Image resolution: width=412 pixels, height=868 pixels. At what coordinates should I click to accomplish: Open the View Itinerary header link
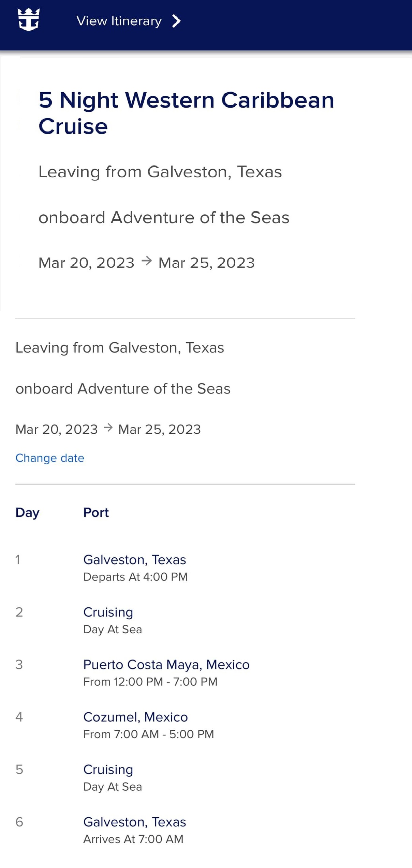pyautogui.click(x=119, y=21)
